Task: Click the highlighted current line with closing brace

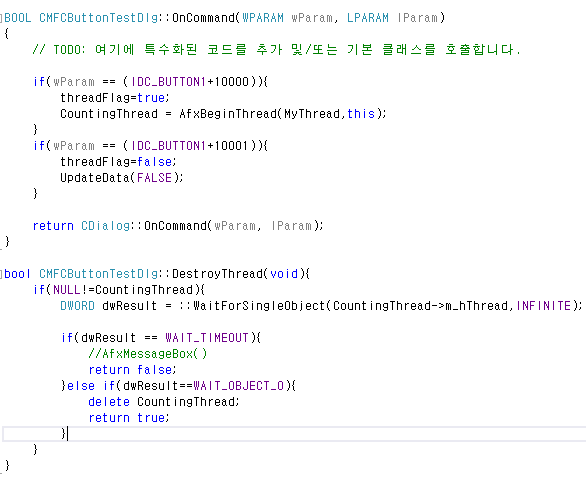Action: tap(294, 434)
